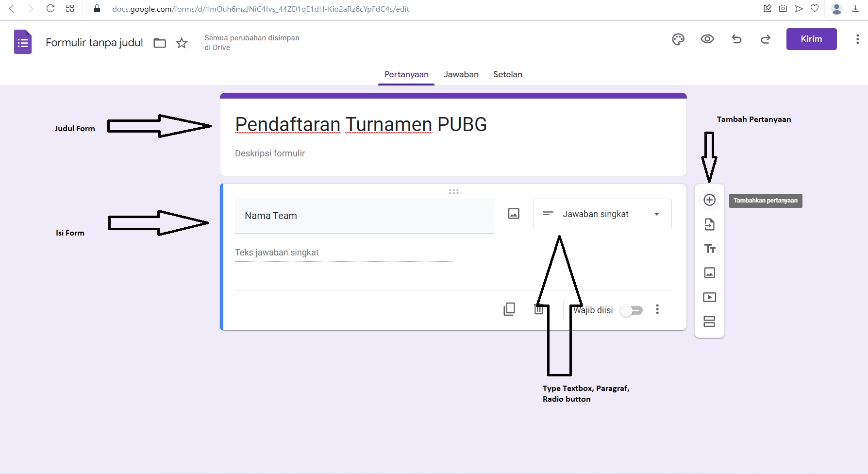Switch to the Jawaban tab
The width and height of the screenshot is (868, 474).
coord(461,74)
